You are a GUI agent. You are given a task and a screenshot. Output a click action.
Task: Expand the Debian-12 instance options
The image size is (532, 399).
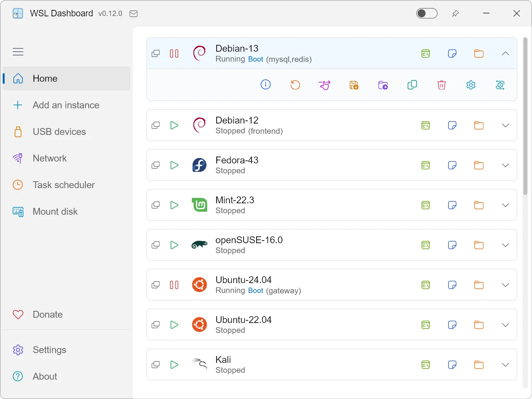(505, 125)
